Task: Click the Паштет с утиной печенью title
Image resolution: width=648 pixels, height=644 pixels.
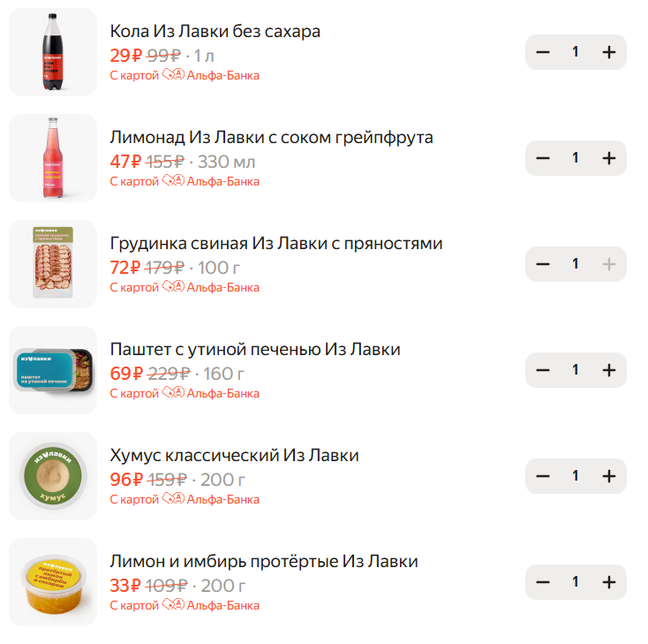Action: [254, 350]
